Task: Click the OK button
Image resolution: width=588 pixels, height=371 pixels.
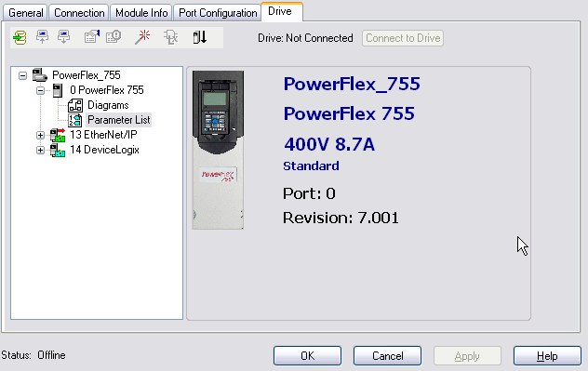Action: [308, 355]
